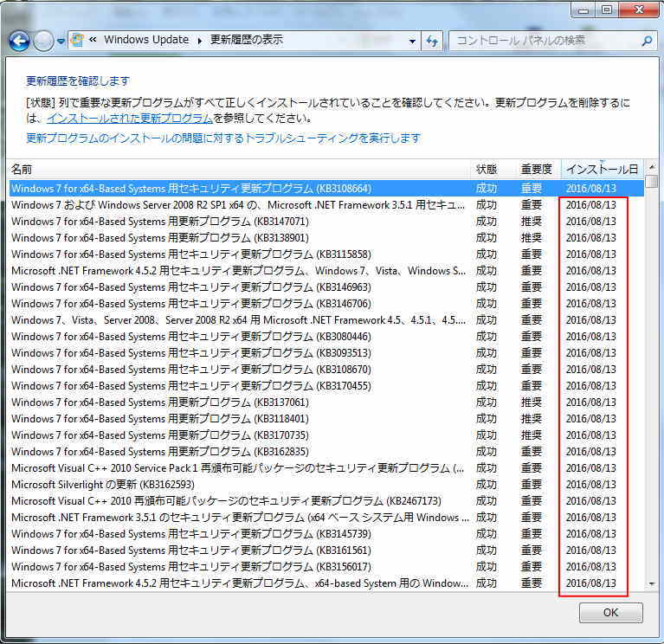The height and width of the screenshot is (644, 664).
Task: Open the recent pages dropdown arrow
Action: [x=61, y=42]
